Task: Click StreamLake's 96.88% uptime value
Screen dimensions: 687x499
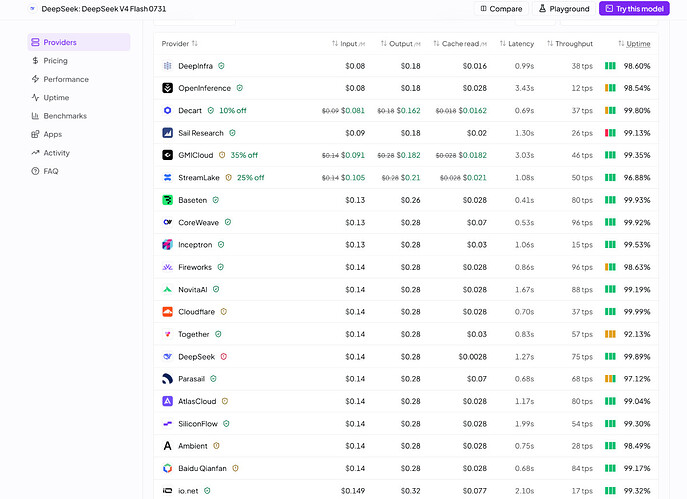Action: pos(637,177)
